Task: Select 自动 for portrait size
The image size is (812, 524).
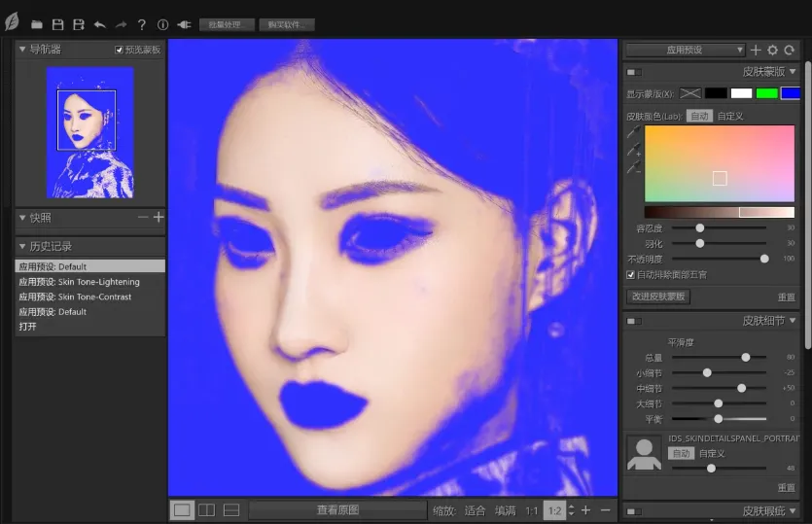Action: [x=681, y=454]
